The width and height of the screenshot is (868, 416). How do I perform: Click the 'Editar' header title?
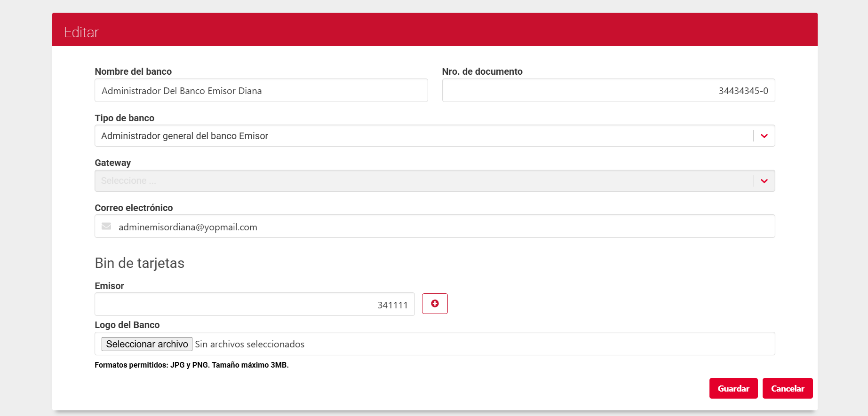[81, 32]
